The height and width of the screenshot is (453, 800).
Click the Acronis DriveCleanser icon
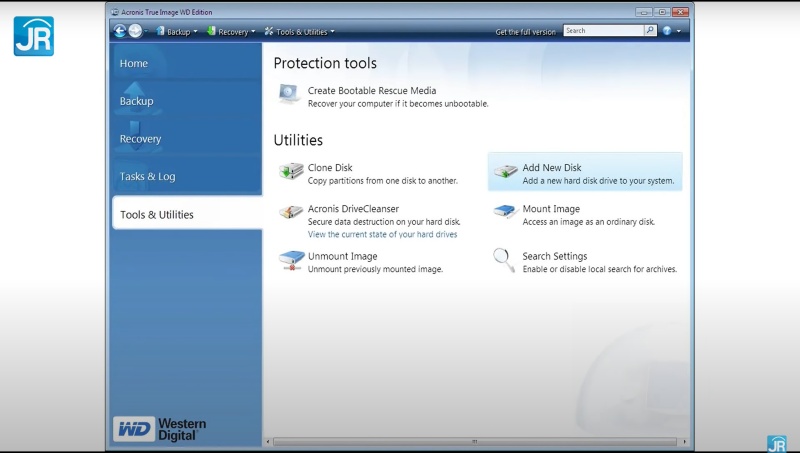(x=291, y=212)
